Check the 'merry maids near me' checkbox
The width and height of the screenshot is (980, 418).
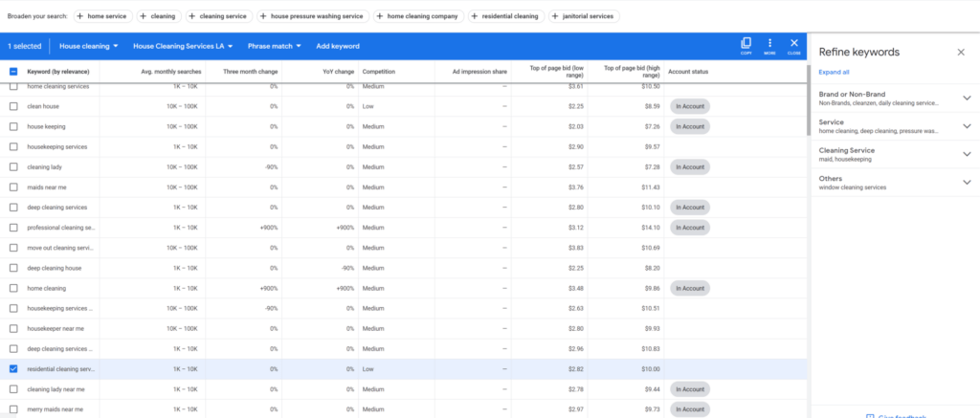13,409
